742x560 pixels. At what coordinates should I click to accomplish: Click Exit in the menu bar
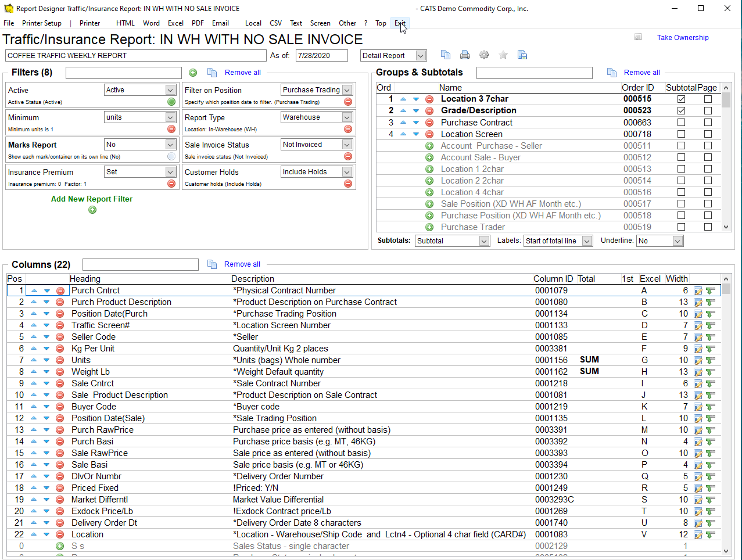(x=400, y=23)
